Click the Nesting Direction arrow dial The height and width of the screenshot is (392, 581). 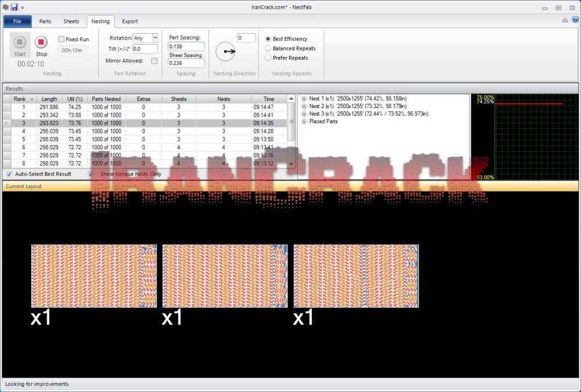pos(225,52)
